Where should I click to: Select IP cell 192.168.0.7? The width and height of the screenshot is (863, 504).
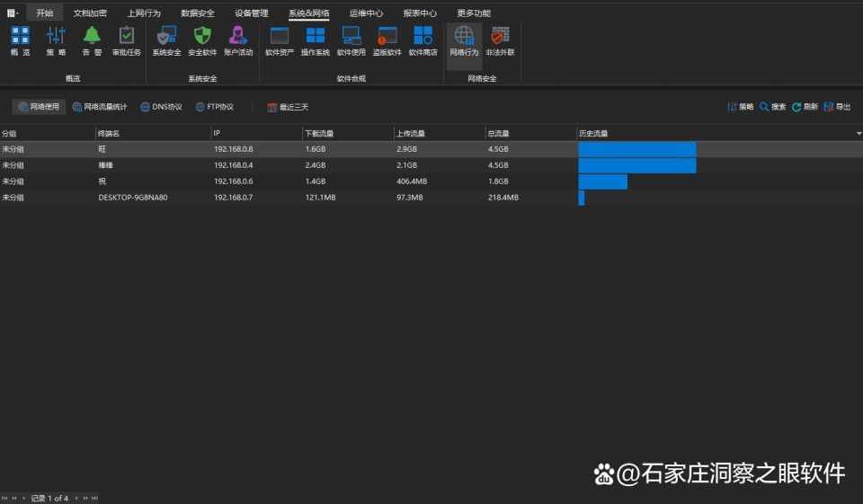pyautogui.click(x=234, y=197)
